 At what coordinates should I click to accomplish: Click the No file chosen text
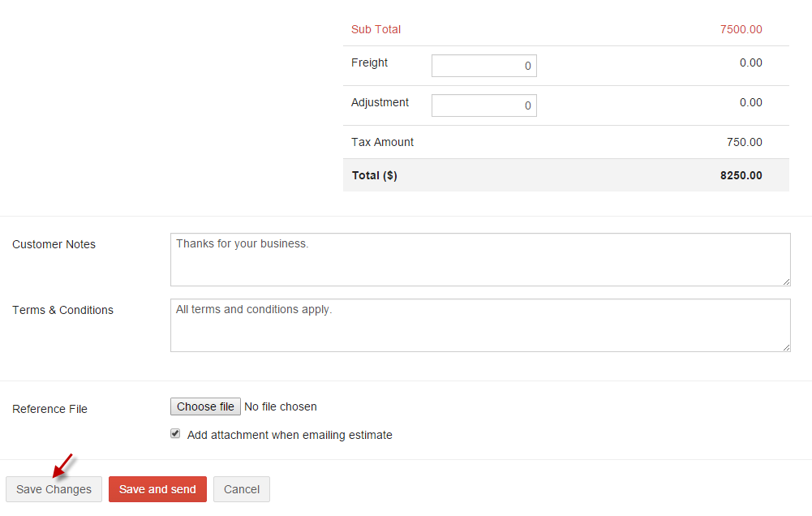280,406
